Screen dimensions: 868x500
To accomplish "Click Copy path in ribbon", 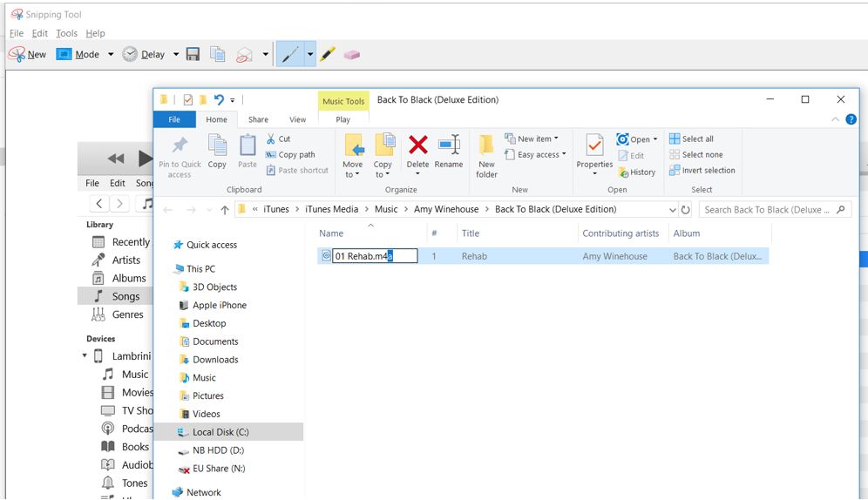I will (290, 155).
